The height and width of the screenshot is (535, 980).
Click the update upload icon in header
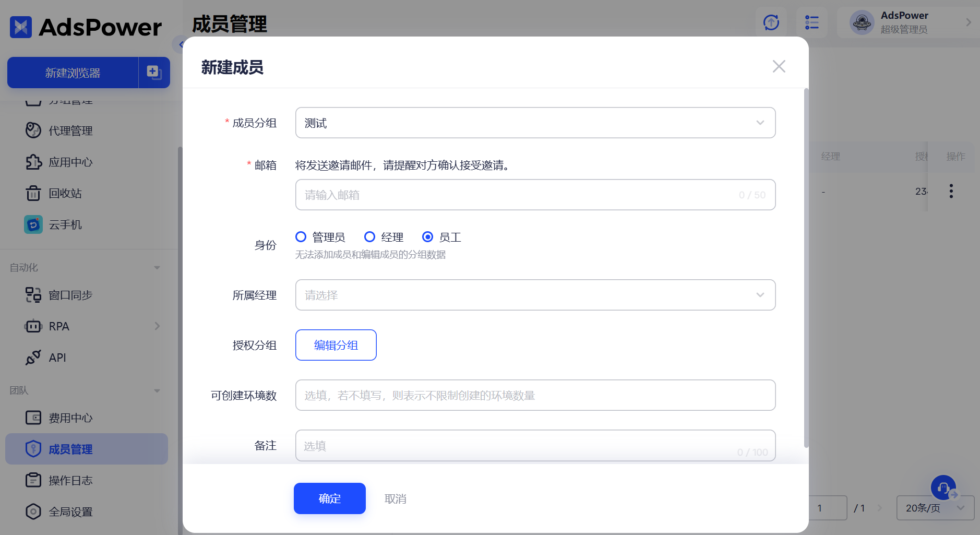[x=771, y=22]
